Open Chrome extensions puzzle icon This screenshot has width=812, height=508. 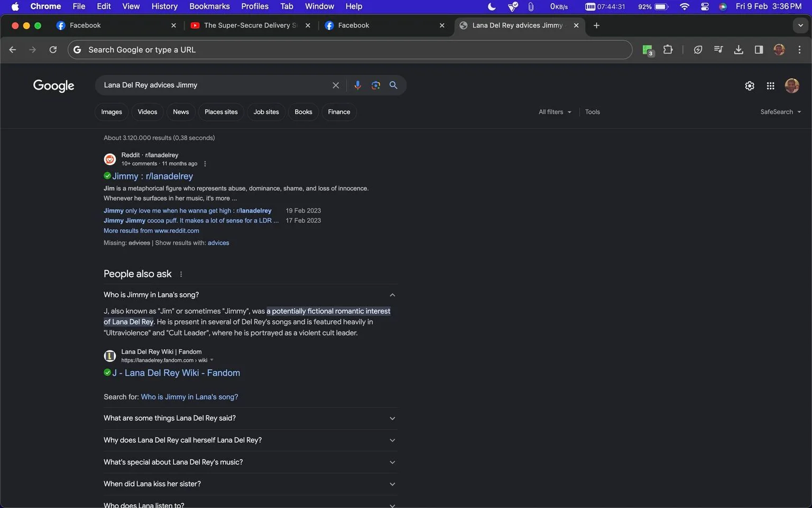[668, 50]
